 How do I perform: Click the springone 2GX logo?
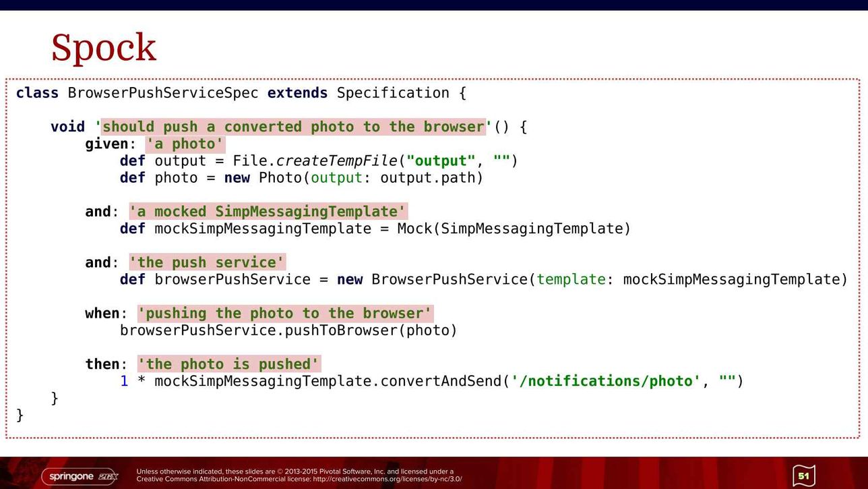tap(81, 476)
